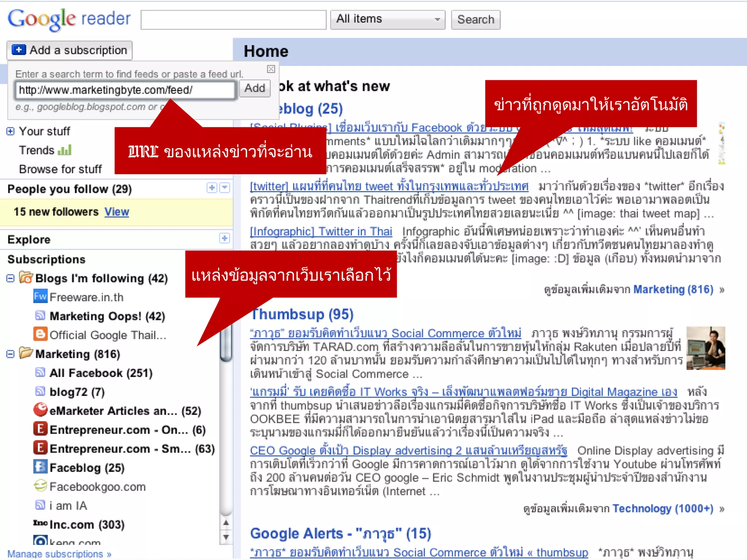Click the eMarketer Articles red icon
This screenshot has width=747, height=560.
(x=40, y=409)
